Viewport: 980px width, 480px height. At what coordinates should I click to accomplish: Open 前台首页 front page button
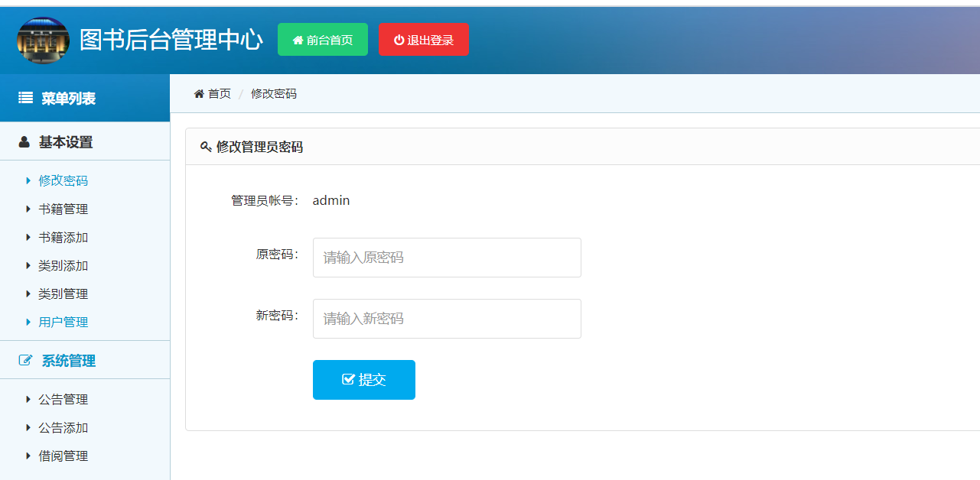click(323, 40)
